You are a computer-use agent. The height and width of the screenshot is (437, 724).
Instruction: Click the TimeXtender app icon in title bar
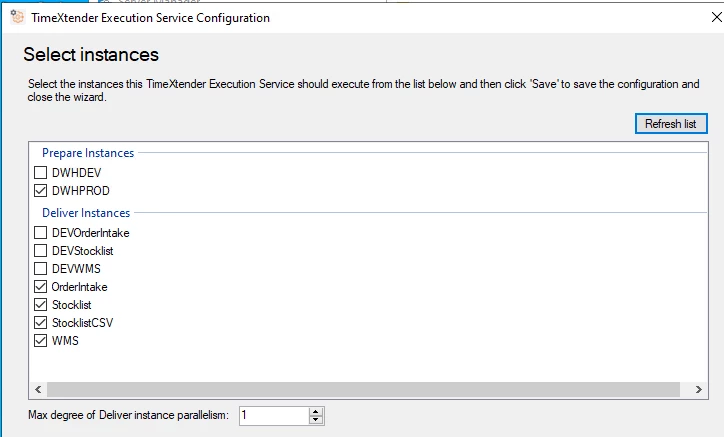17,17
